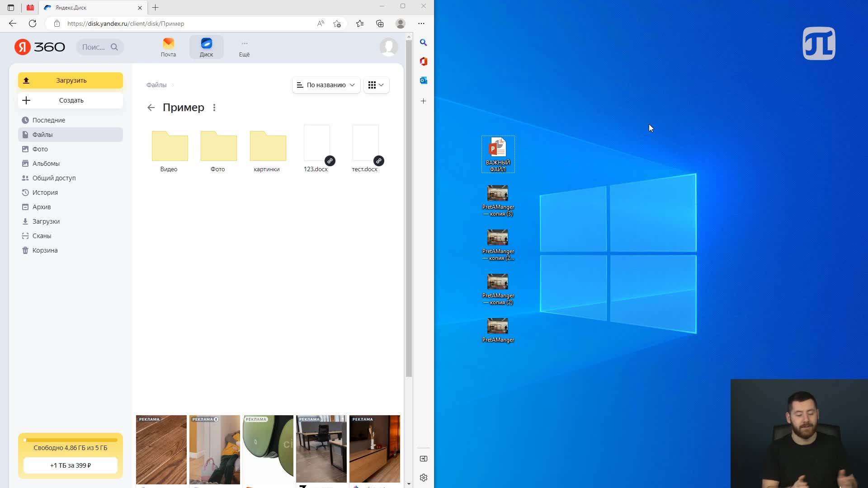The width and height of the screenshot is (868, 488).
Task: Click the read aloud icon in address bar
Action: (321, 23)
